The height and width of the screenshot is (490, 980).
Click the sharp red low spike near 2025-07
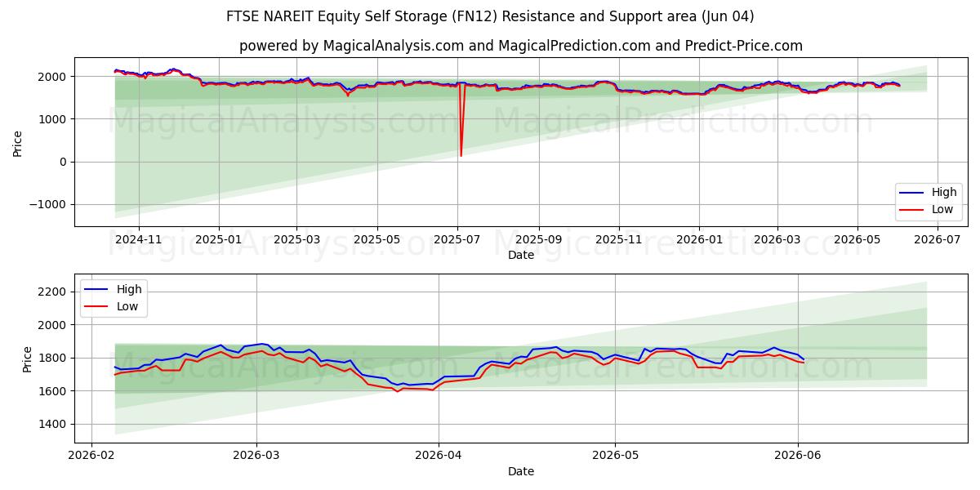461,119
